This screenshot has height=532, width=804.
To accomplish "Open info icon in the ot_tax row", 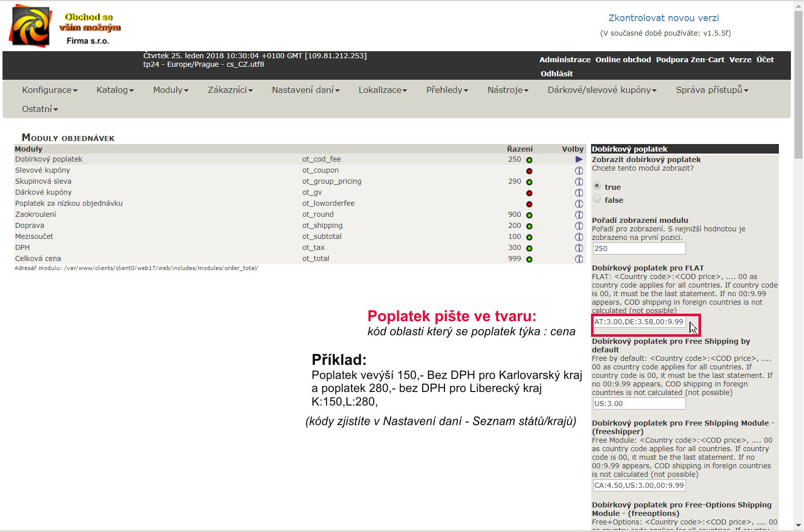I will 579,248.
